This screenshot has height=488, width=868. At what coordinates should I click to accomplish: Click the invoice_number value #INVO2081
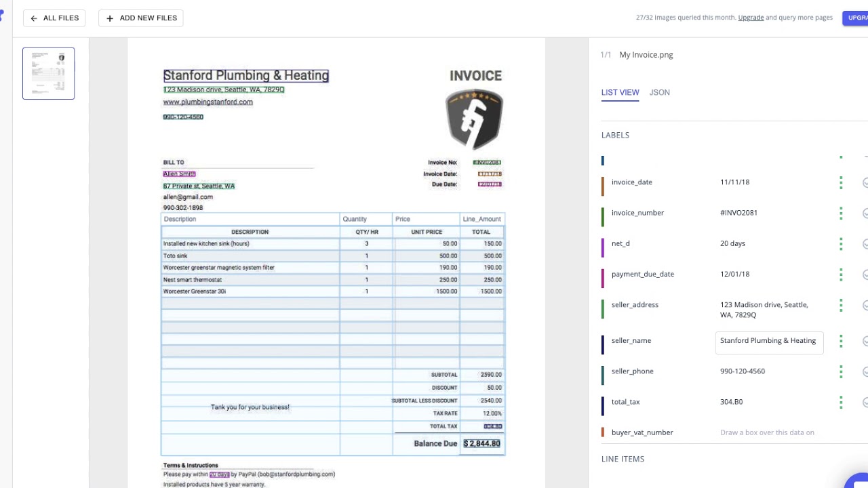coord(738,213)
